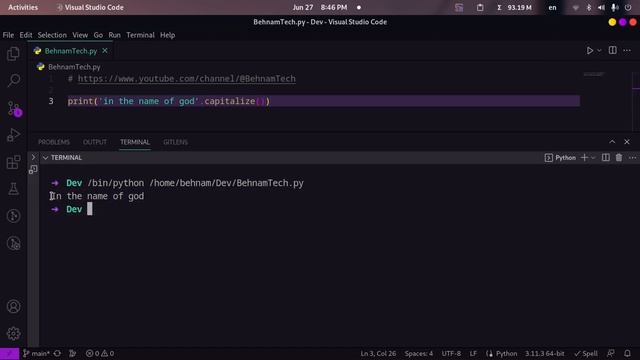Open the File menu

[x=8, y=35]
